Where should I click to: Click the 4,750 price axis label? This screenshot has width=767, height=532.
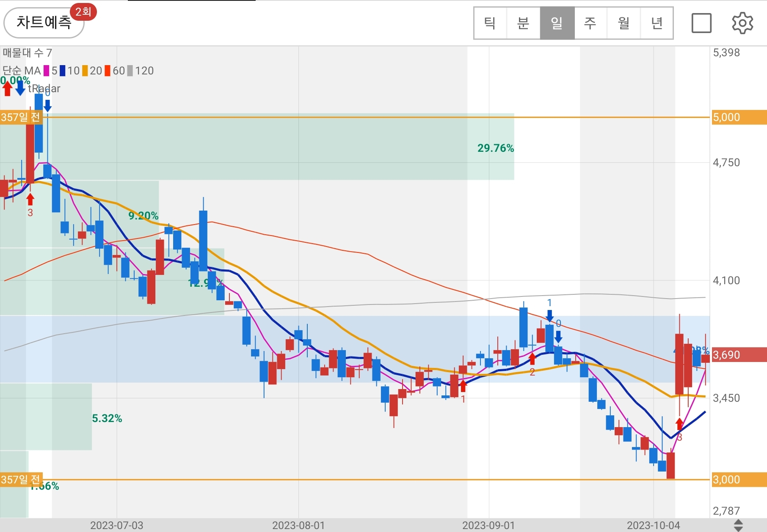[x=726, y=162]
